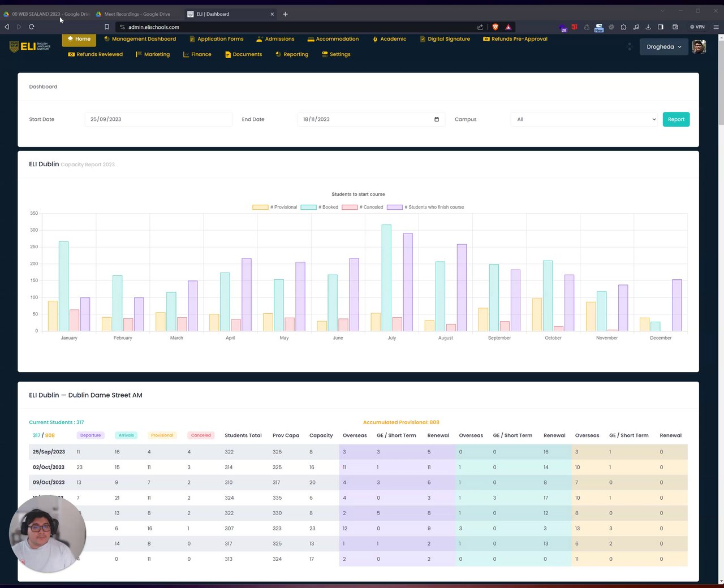724x588 pixels.
Task: Click the Canceled badge in the table header
Action: point(201,435)
